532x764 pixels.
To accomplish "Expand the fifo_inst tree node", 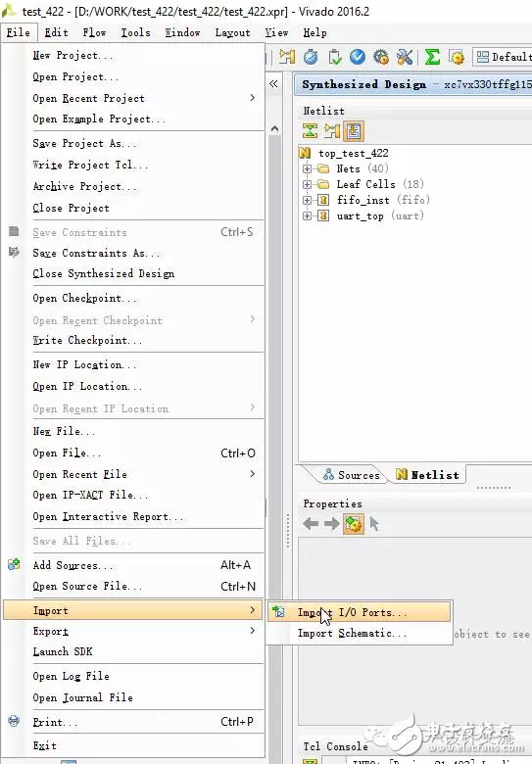I will tap(307, 200).
